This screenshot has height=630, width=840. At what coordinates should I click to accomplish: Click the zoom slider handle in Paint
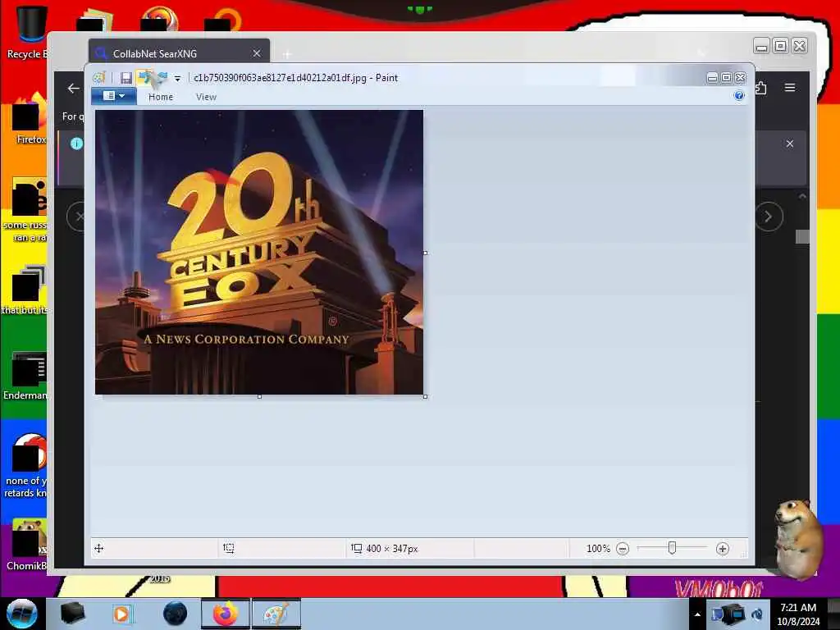click(x=672, y=547)
